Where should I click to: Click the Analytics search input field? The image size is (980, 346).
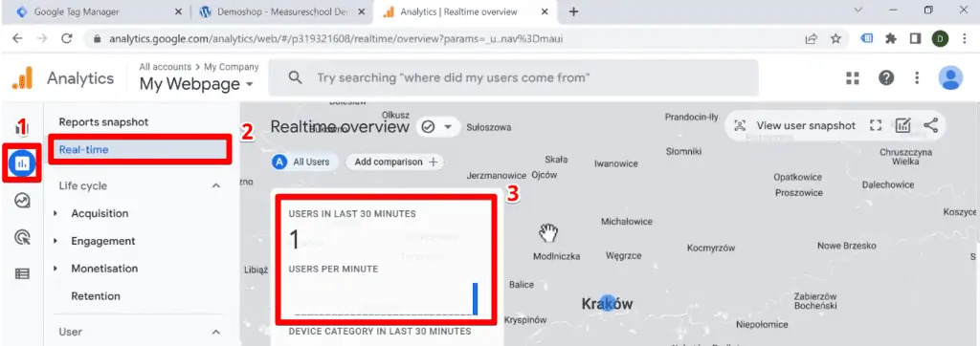pyautogui.click(x=513, y=78)
